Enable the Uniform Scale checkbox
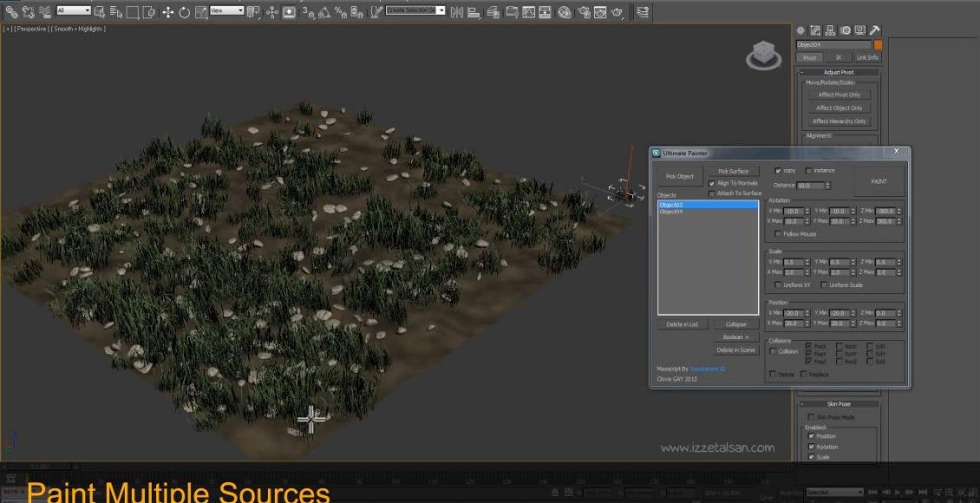This screenshot has height=503, width=980. 824,284
